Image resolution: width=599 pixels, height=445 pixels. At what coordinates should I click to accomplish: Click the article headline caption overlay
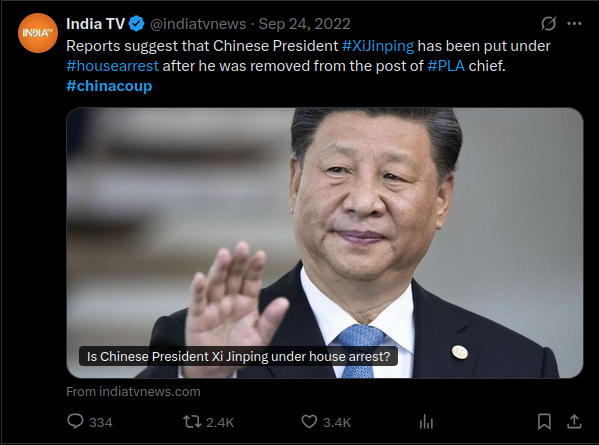[x=238, y=356]
